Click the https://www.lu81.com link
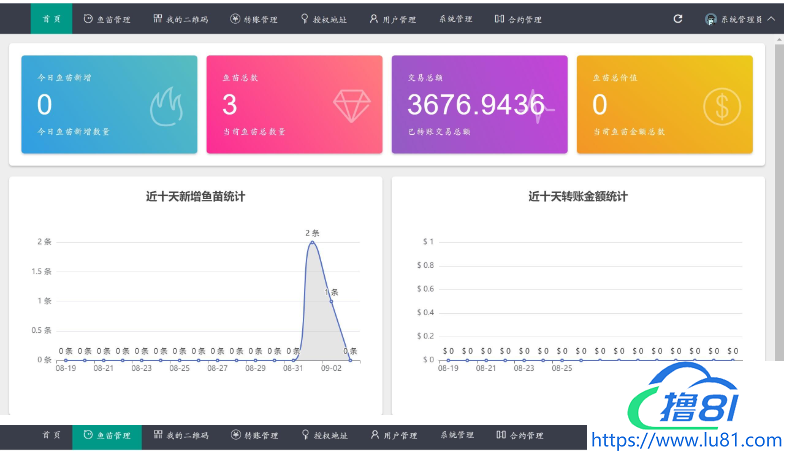The width and height of the screenshot is (787, 451). (688, 439)
